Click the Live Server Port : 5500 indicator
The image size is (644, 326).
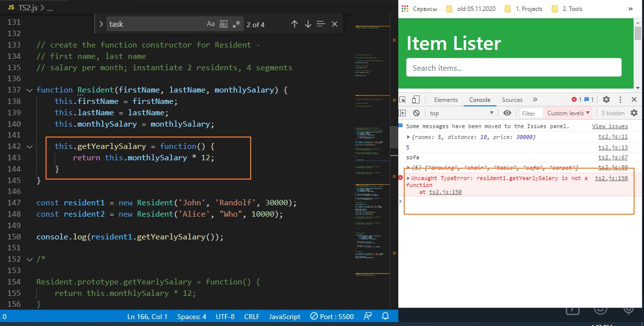pyautogui.click(x=332, y=317)
